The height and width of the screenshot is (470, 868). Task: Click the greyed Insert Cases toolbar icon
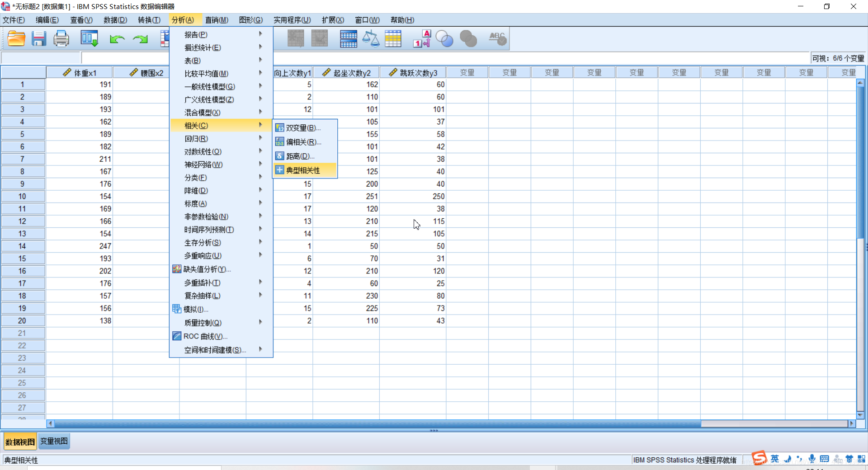click(296, 39)
